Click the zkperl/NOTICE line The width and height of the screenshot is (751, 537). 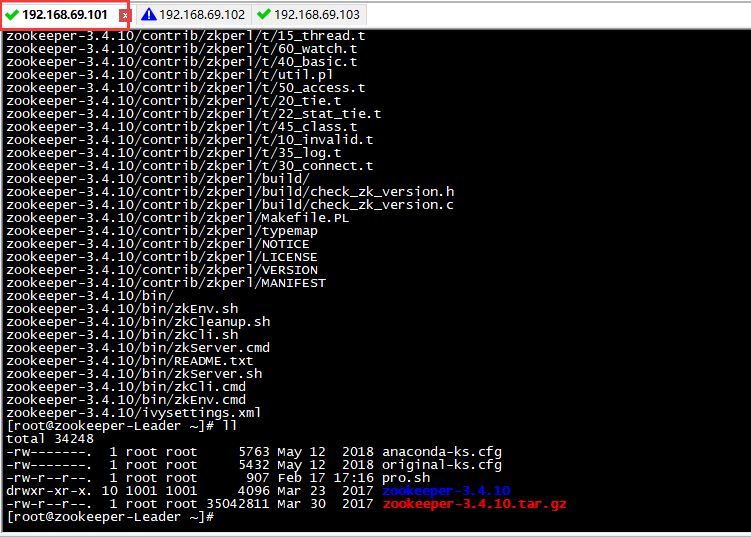click(158, 244)
